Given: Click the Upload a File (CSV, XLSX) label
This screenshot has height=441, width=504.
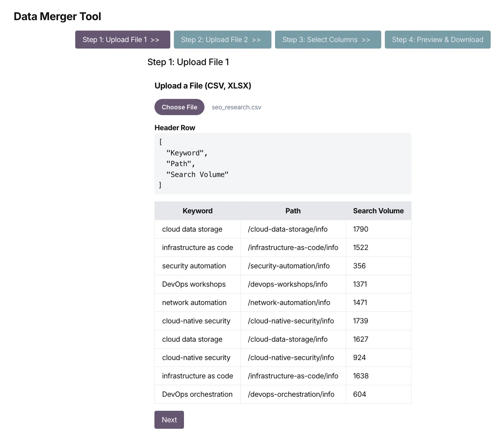Looking at the screenshot, I should (203, 86).
